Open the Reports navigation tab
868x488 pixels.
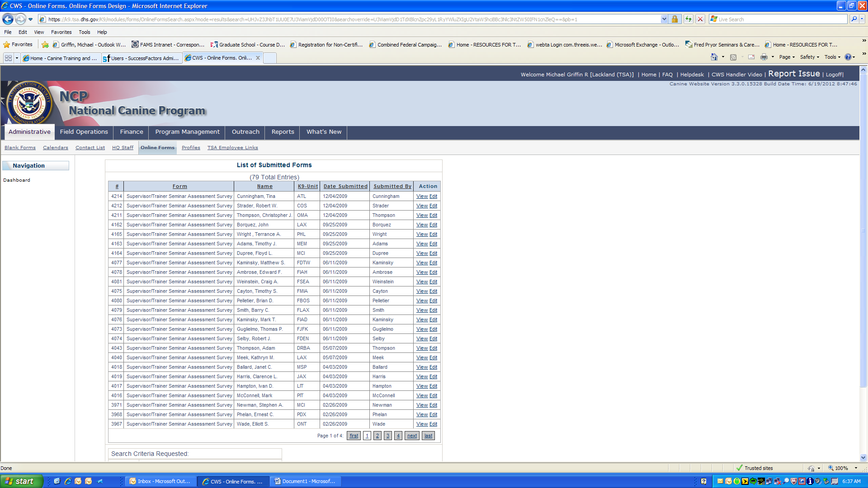coord(283,132)
